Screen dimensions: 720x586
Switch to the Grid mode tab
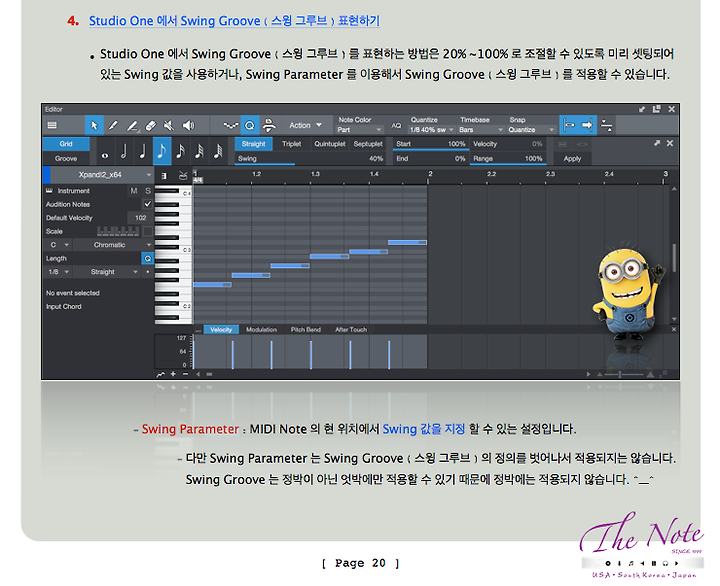(x=66, y=144)
